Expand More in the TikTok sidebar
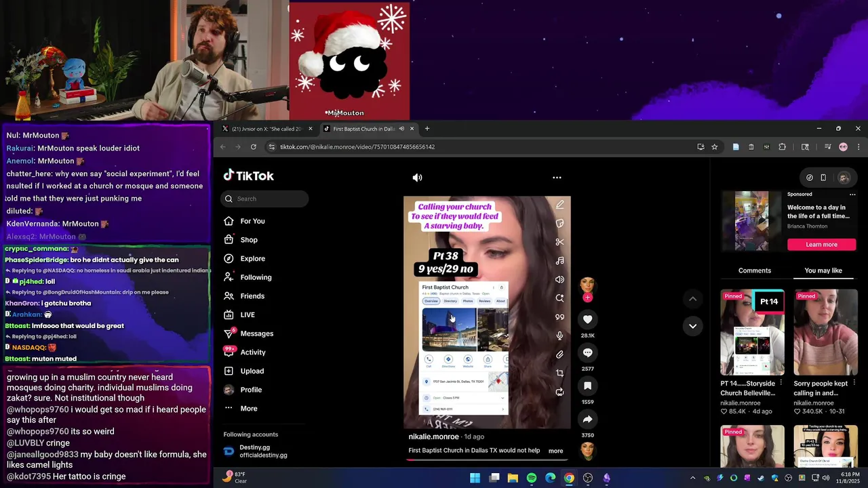The height and width of the screenshot is (488, 868). point(248,409)
